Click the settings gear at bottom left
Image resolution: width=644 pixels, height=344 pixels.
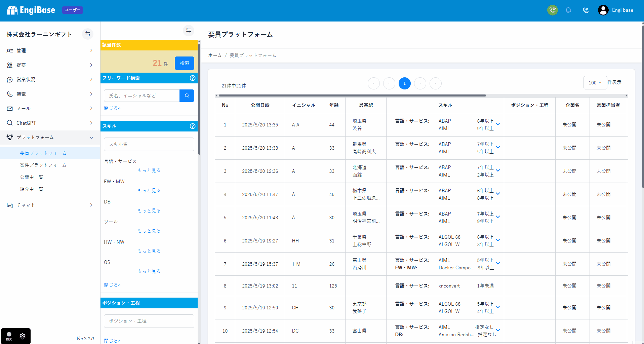23,336
